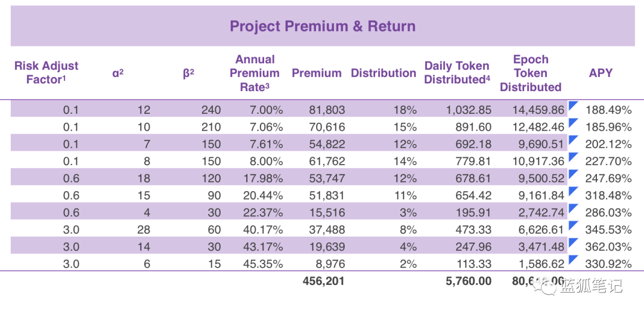Select the Daily Token Distributed header
This screenshot has width=644, height=314.
pos(457,73)
